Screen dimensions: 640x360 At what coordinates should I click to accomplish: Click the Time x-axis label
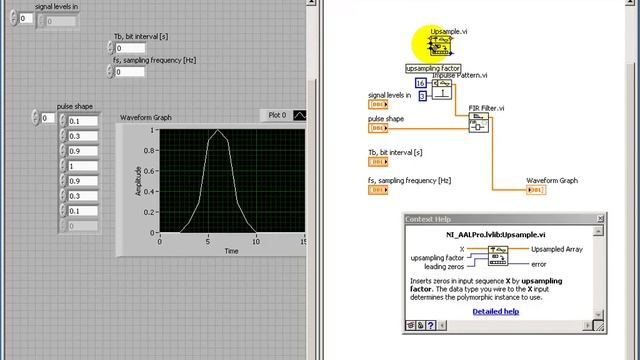(x=231, y=251)
